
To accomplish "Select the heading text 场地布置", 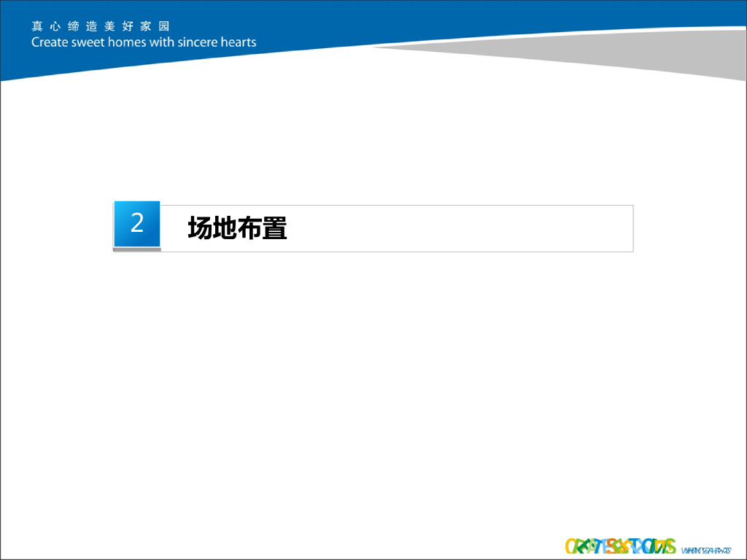I will pyautogui.click(x=237, y=227).
